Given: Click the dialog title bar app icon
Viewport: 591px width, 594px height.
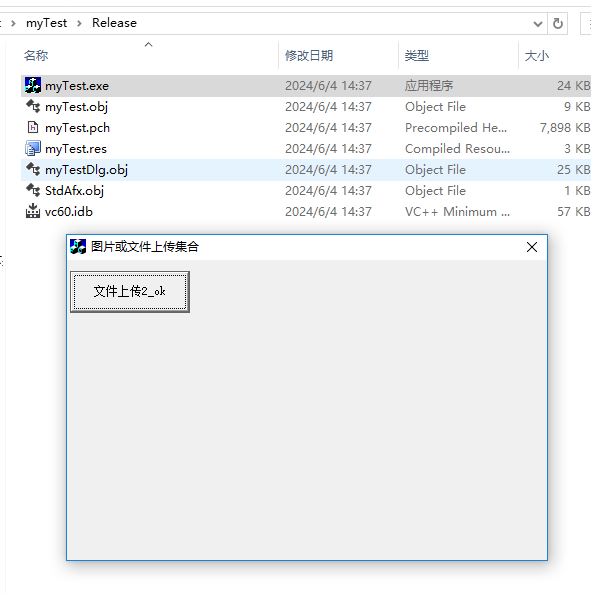Looking at the screenshot, I should click(x=78, y=247).
